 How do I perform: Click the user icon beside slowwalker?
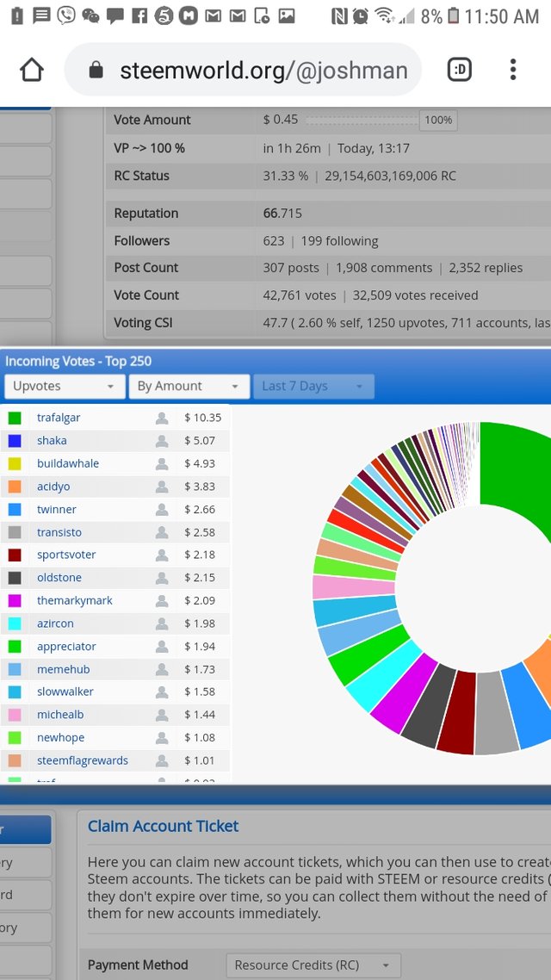click(x=162, y=692)
